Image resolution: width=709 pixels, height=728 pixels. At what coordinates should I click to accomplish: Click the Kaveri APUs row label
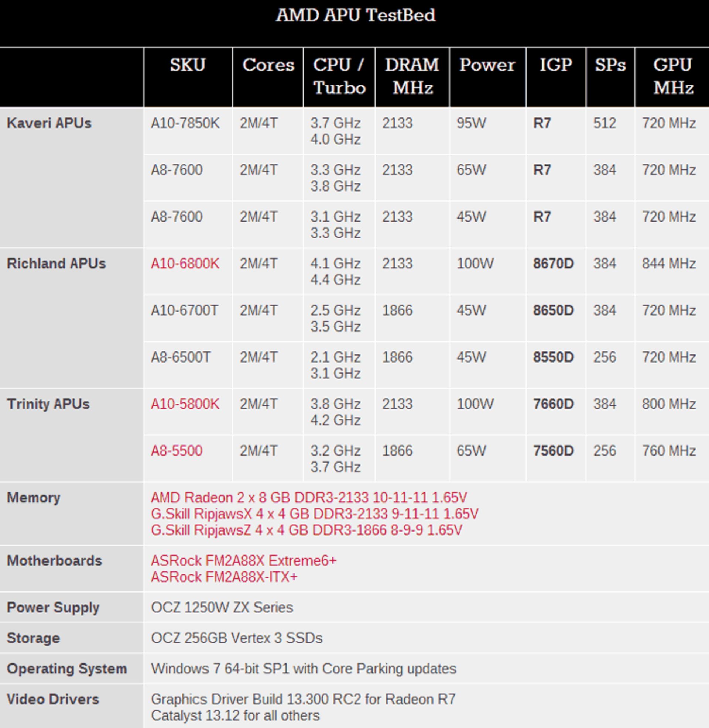(x=49, y=123)
